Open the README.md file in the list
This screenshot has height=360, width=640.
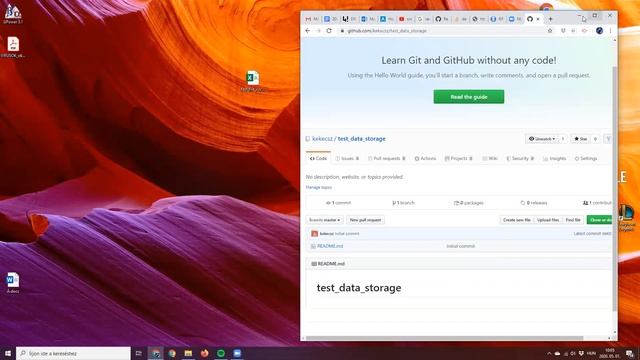pos(330,246)
